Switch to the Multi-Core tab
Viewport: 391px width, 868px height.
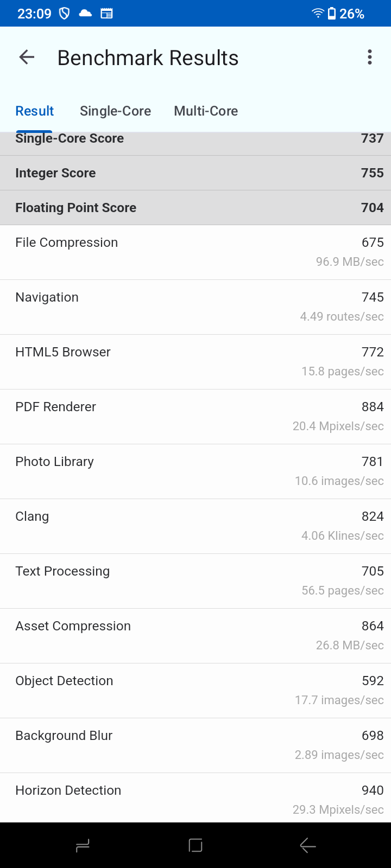[206, 111]
